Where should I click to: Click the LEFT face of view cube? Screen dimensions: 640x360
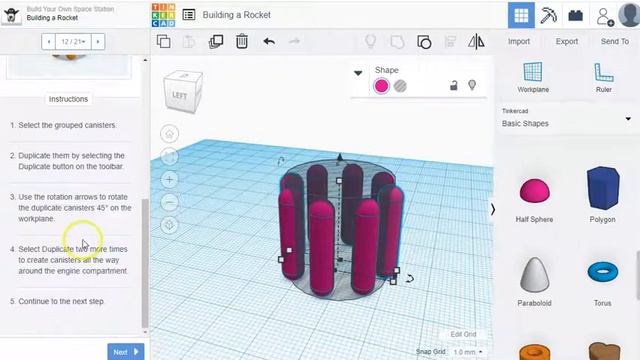pos(180,96)
